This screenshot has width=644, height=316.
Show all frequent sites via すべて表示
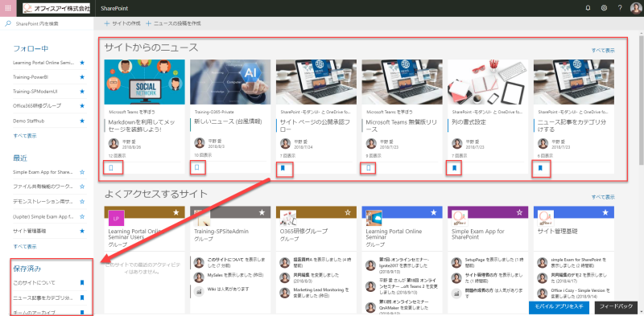pyautogui.click(x=603, y=197)
